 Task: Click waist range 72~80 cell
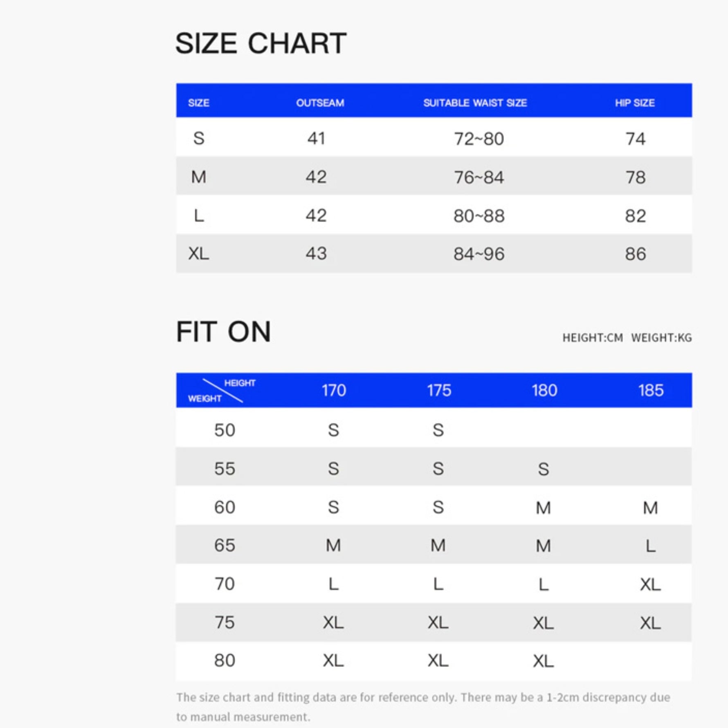click(x=479, y=139)
